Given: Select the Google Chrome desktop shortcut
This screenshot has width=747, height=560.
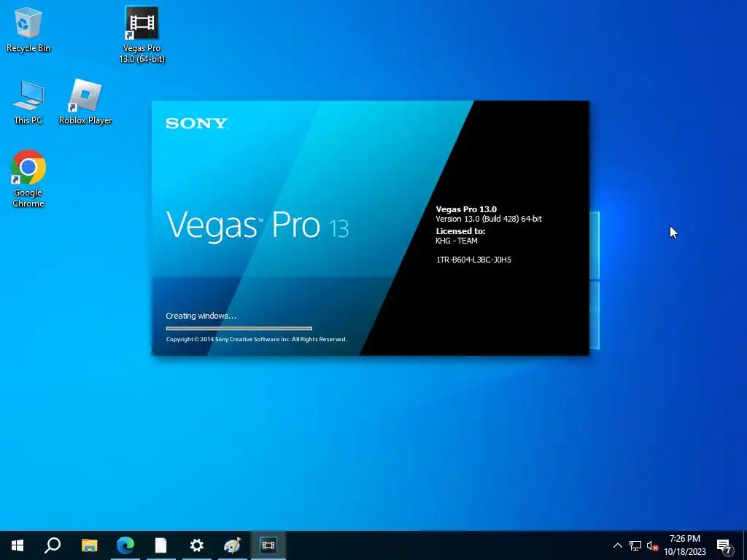Looking at the screenshot, I should (28, 179).
